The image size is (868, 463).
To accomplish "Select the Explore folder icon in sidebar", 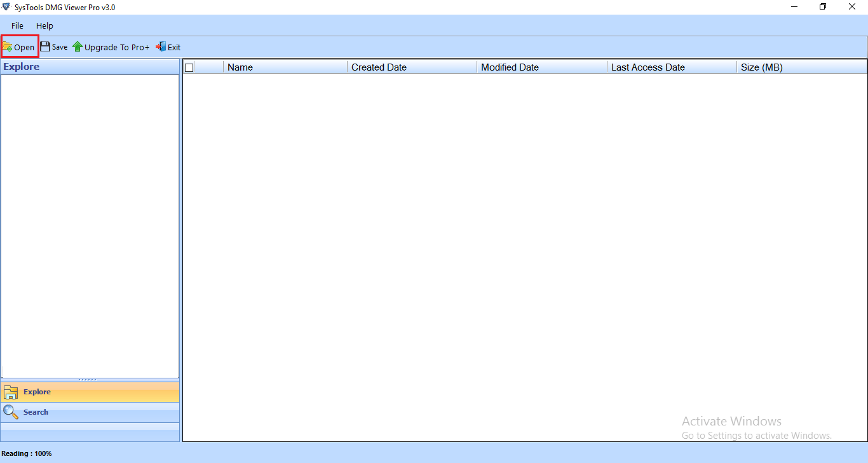I will 11,392.
